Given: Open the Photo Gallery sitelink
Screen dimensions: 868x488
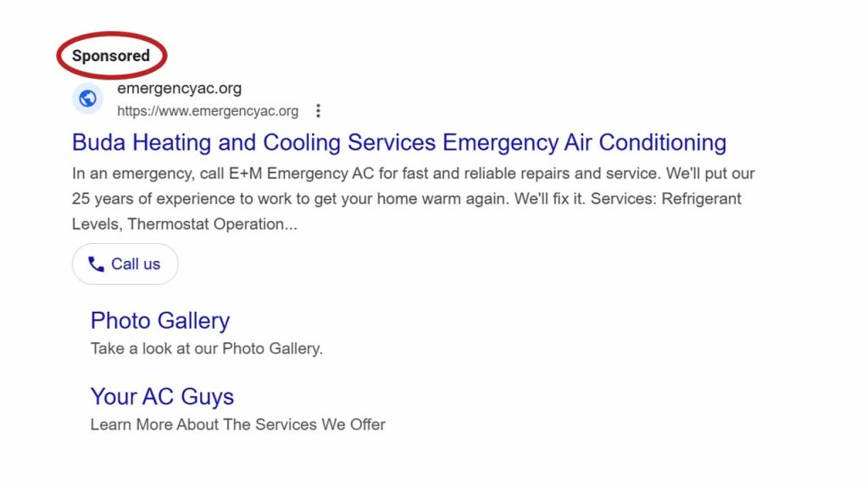Looking at the screenshot, I should click(159, 321).
